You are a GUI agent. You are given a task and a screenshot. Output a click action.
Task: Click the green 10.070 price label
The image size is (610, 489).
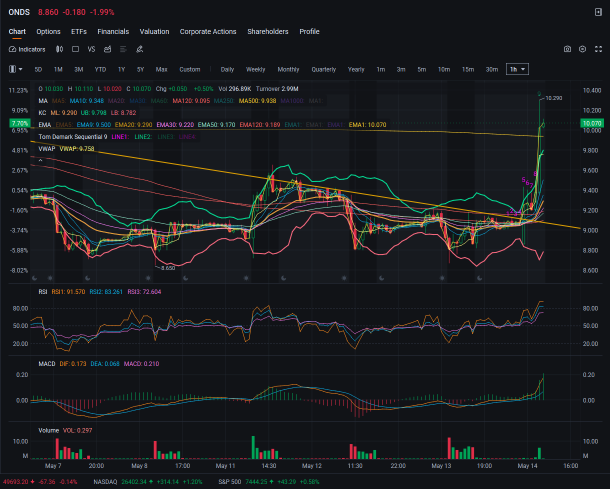591,123
